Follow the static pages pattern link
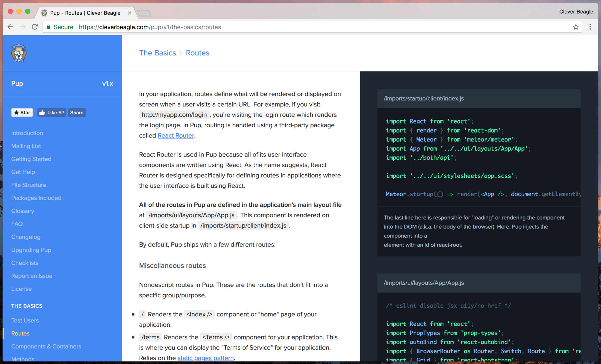 (205, 358)
